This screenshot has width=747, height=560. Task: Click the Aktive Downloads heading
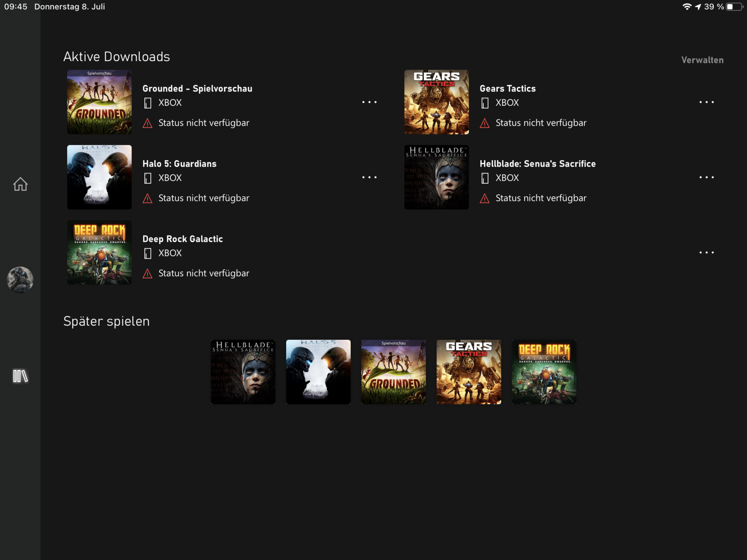[x=117, y=57]
